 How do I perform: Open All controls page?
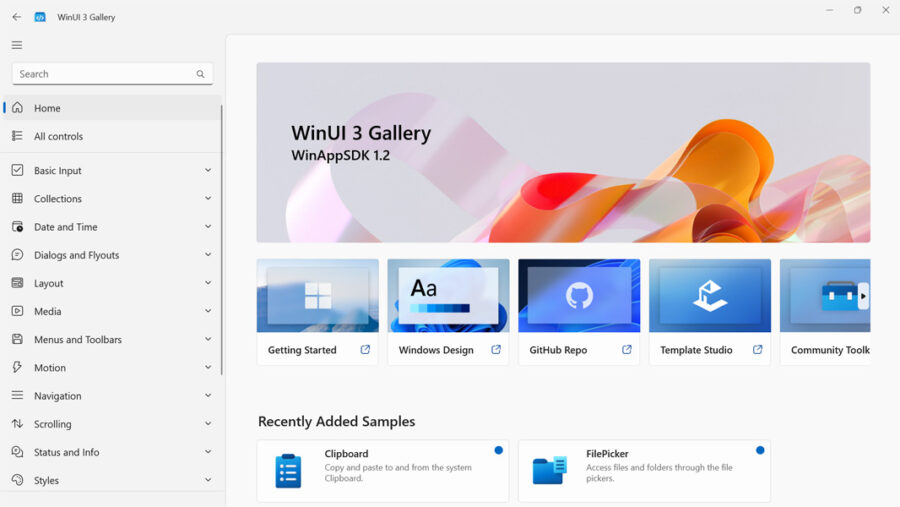[58, 136]
